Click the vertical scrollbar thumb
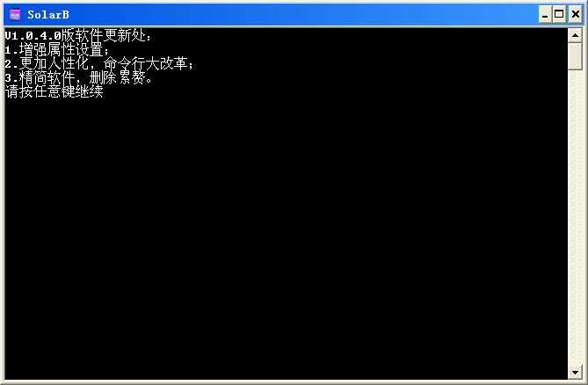The width and height of the screenshot is (588, 385). (x=575, y=56)
